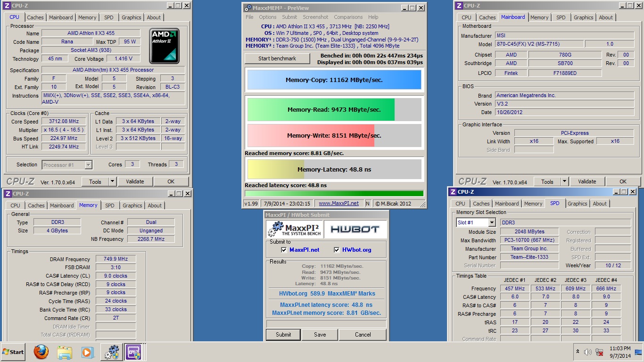Click Submit button in HWbot Submit dialog
Screen dimensions: 644x362
[283, 335]
